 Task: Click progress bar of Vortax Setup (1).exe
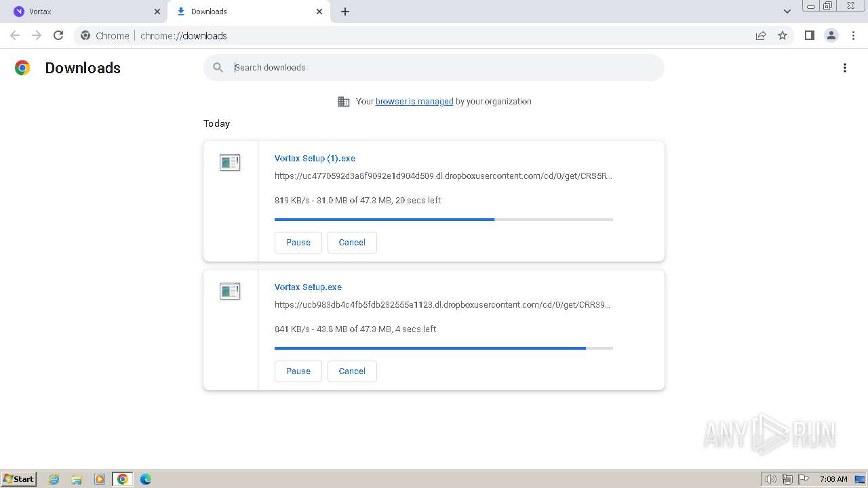[x=443, y=220]
